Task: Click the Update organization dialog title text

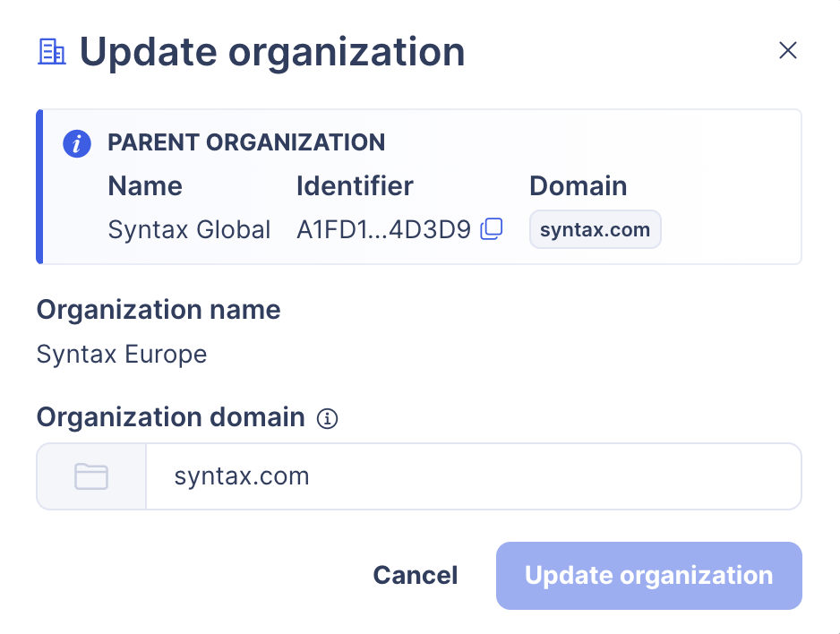Action: (272, 51)
